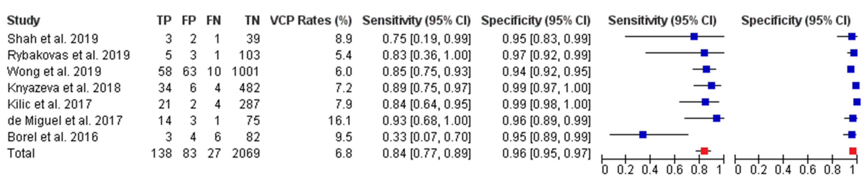Click the TN column header

pos(252,21)
